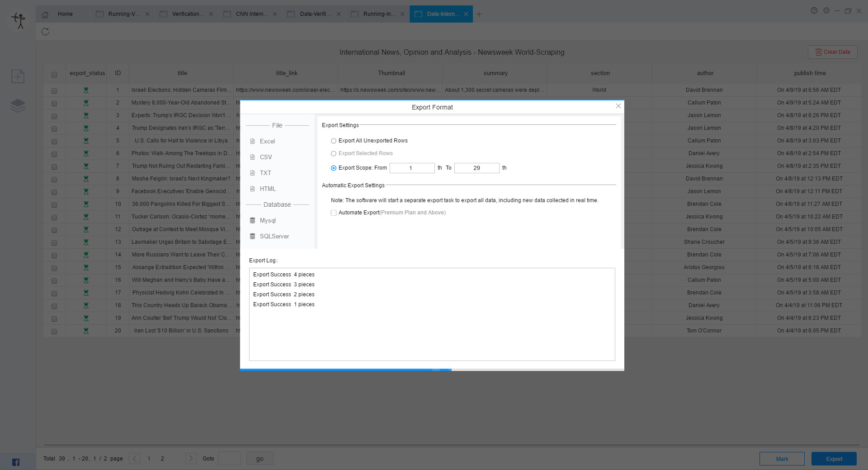Check the row 20 checkbox
868x470 pixels.
click(x=54, y=332)
